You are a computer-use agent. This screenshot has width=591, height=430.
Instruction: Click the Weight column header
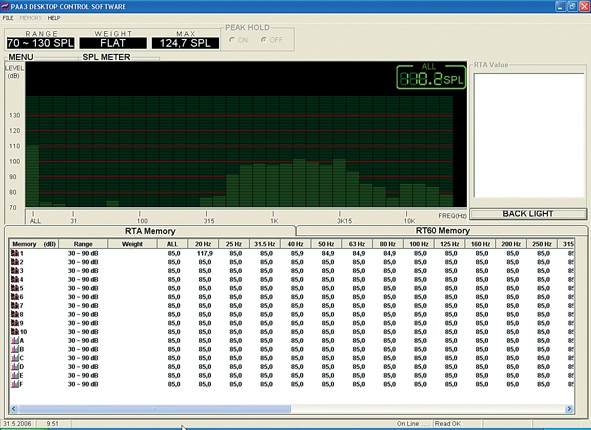point(132,244)
